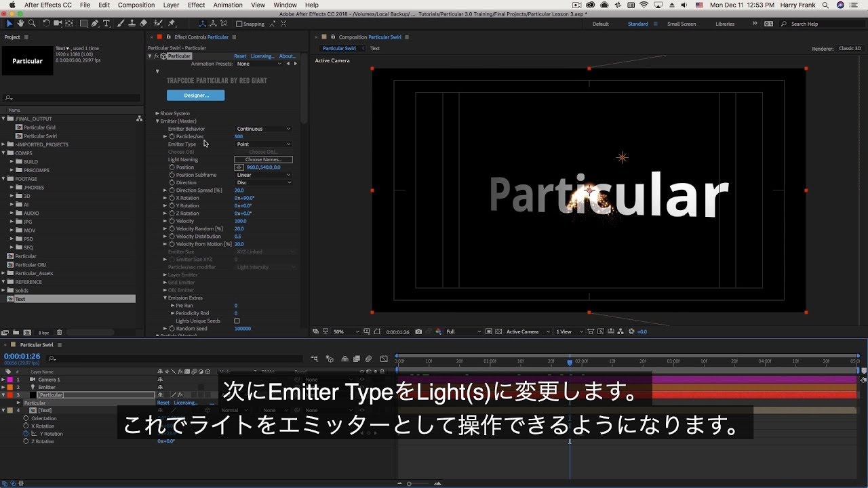Image resolution: width=868 pixels, height=488 pixels.
Task: Click the current time indicator in timeline ruler
Action: tap(570, 363)
